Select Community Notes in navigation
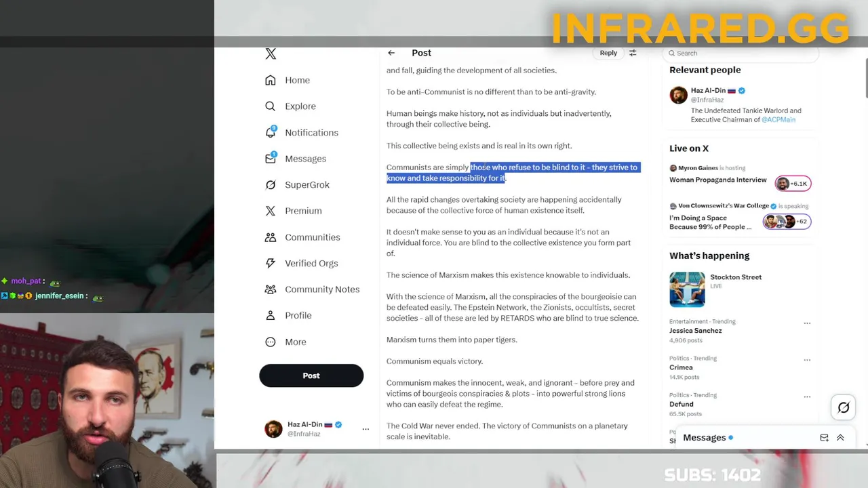Image resolution: width=868 pixels, height=488 pixels. pos(322,289)
